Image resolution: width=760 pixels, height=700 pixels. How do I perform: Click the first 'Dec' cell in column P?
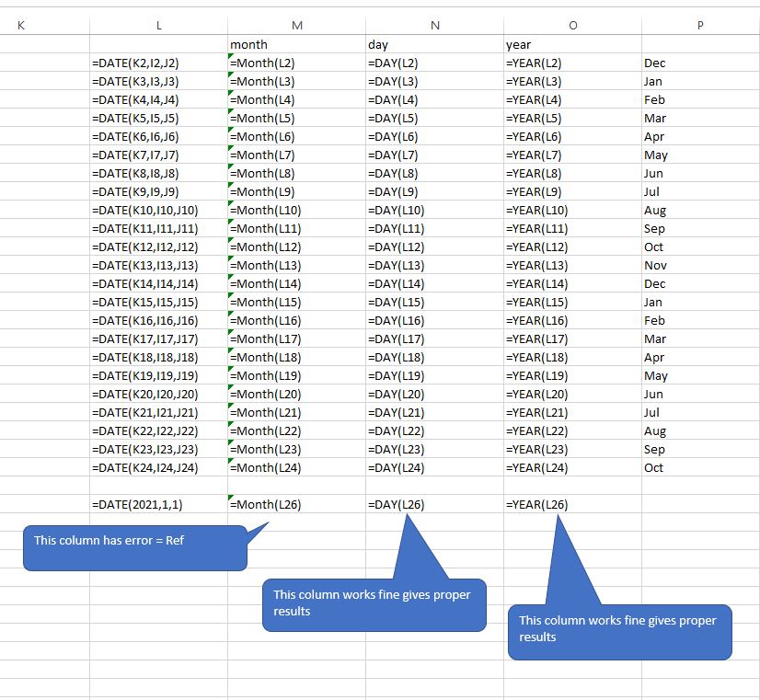pyautogui.click(x=700, y=63)
